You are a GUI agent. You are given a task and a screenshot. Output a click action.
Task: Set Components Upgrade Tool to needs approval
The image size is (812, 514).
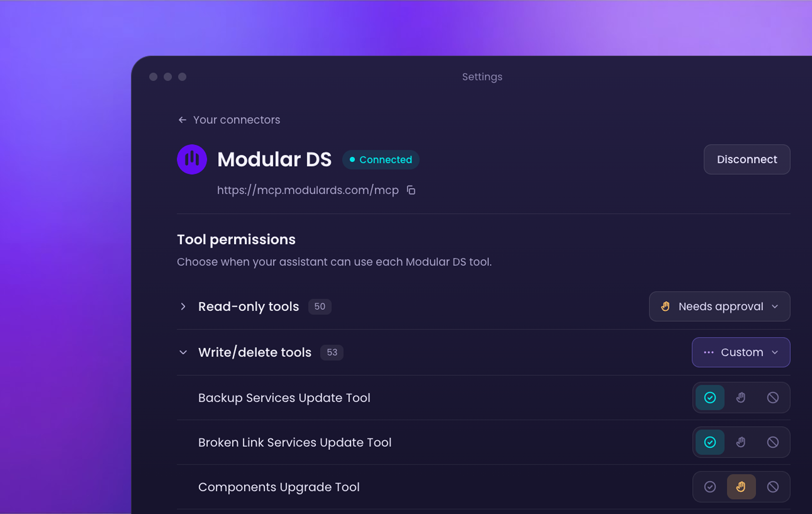coord(741,487)
